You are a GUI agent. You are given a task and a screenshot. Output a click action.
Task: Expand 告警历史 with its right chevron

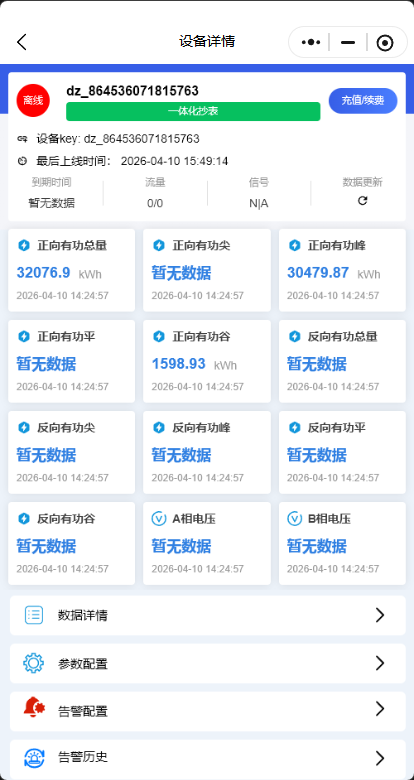coord(380,758)
